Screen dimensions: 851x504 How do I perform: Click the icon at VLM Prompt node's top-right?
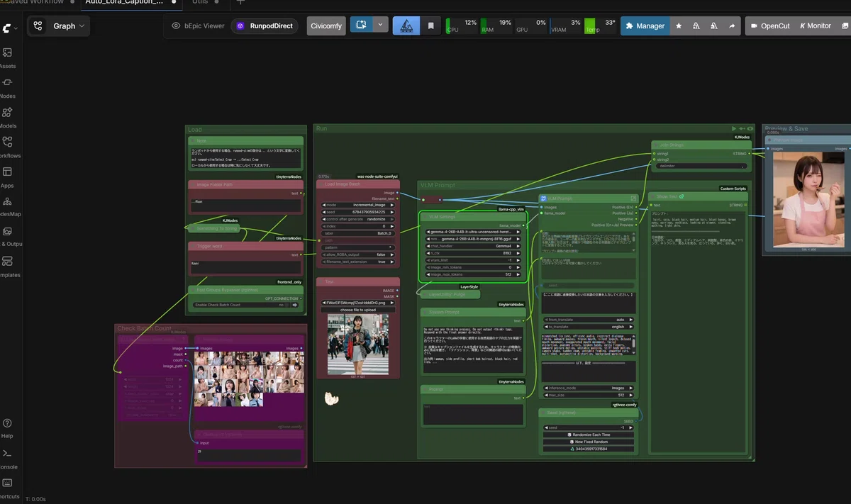click(x=633, y=198)
